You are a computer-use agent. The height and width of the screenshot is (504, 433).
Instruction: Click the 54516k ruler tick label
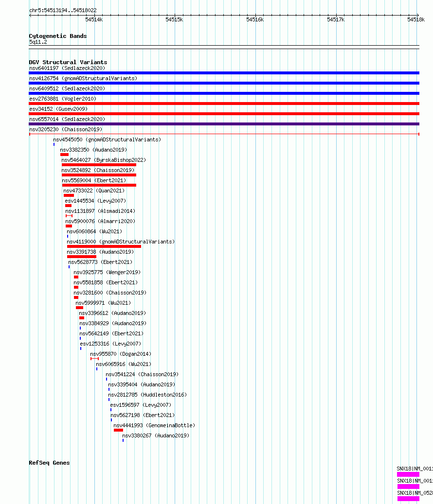pyautogui.click(x=255, y=19)
